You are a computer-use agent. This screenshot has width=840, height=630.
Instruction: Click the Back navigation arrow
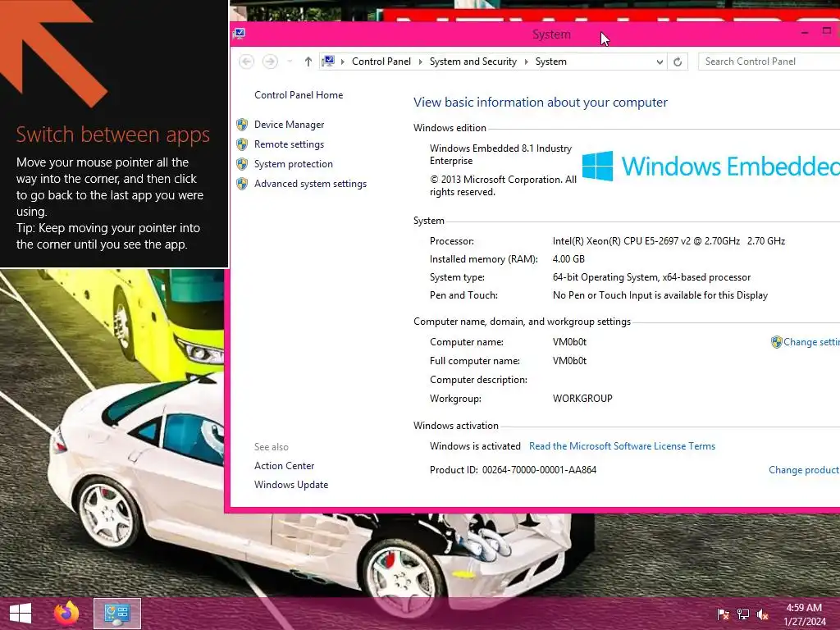pos(246,62)
